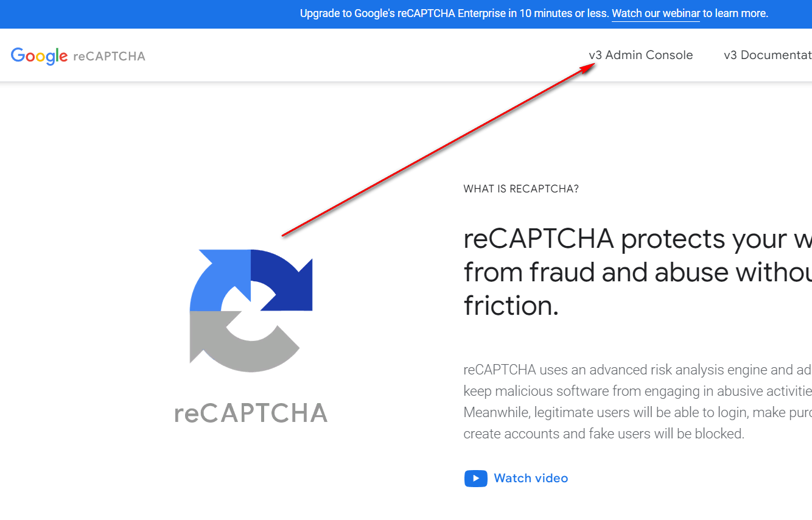Click the 'Upgrade to Google's reCAPTCHA Enterprise' banner text
Viewport: 812px width, 520px height.
[454, 13]
